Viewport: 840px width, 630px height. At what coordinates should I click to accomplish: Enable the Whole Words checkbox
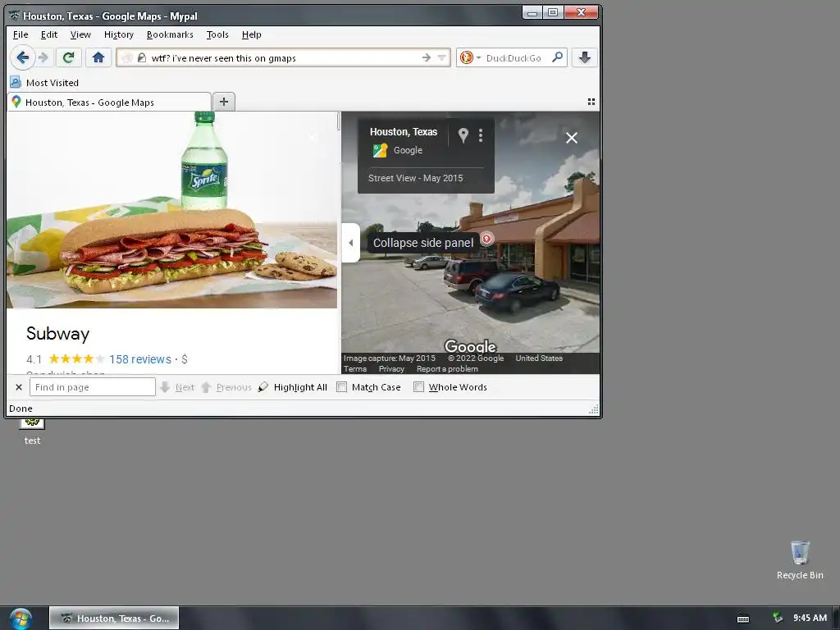[x=419, y=387]
